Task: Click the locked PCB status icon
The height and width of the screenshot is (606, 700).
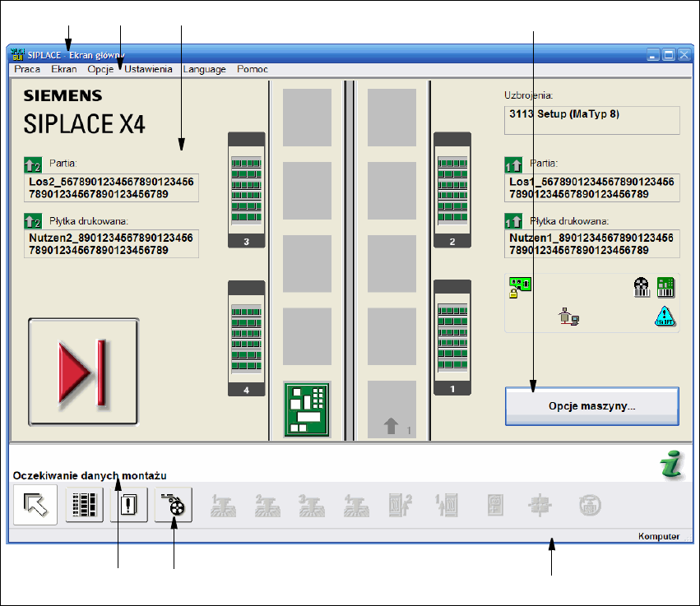Action: tap(520, 287)
